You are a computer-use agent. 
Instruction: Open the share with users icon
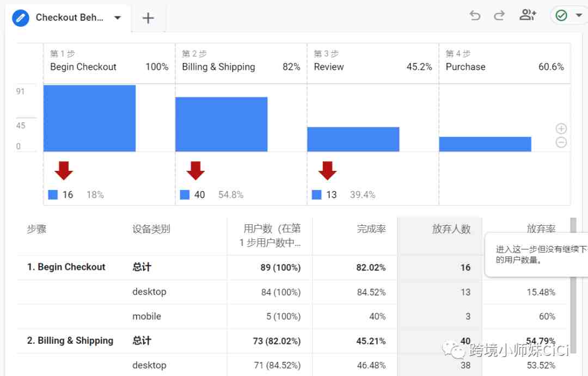528,15
